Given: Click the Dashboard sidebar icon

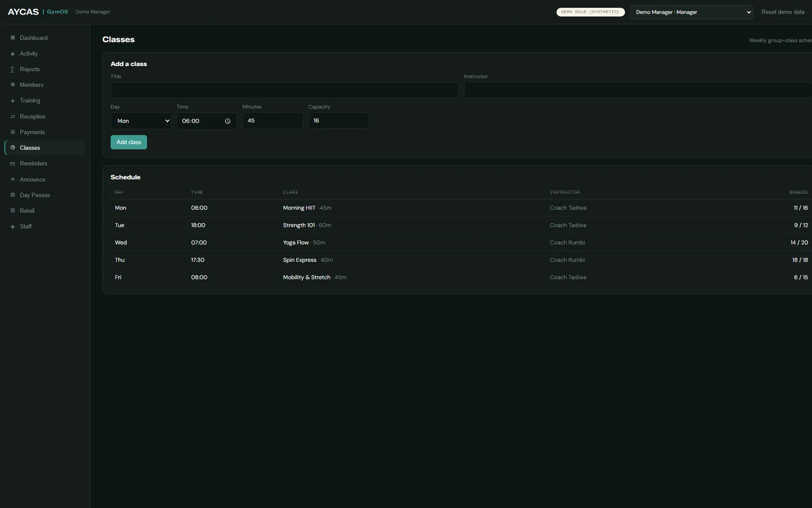Looking at the screenshot, I should pos(13,38).
